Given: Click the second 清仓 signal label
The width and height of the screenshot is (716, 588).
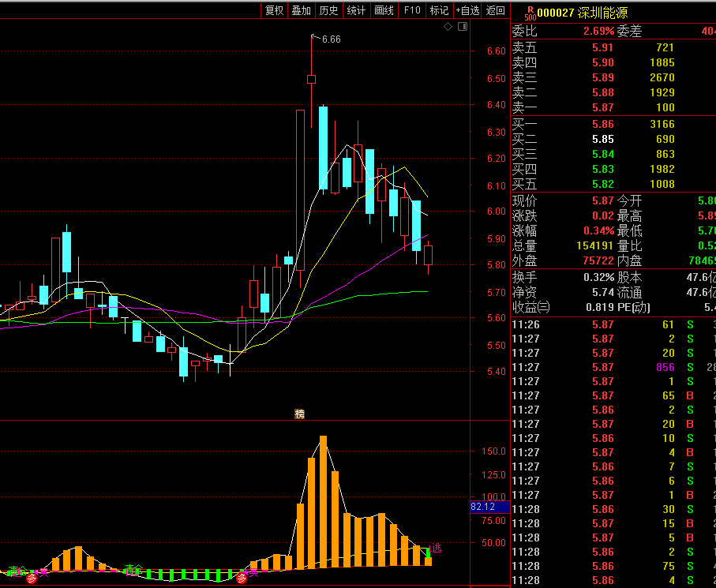Looking at the screenshot, I should tap(133, 569).
